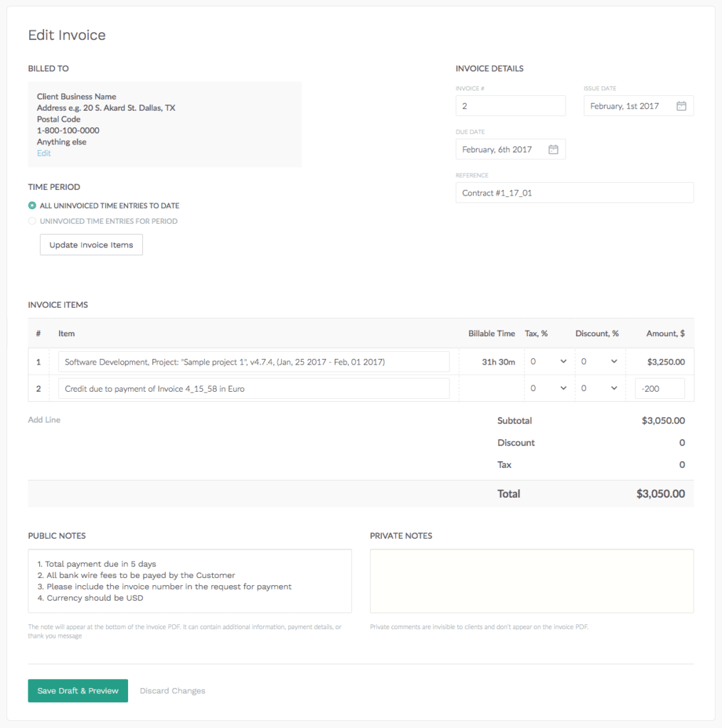Click Save Draft & Preview
Viewport: 722px width, 728px height.
click(78, 690)
